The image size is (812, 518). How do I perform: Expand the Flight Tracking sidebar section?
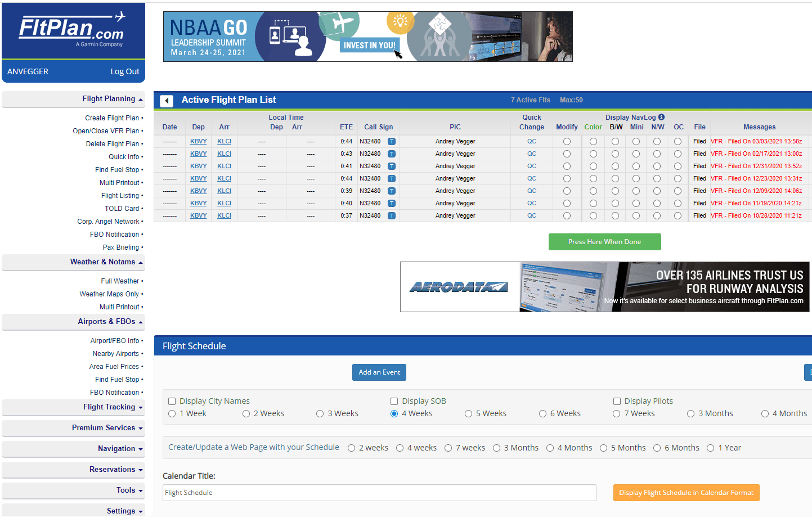click(73, 407)
